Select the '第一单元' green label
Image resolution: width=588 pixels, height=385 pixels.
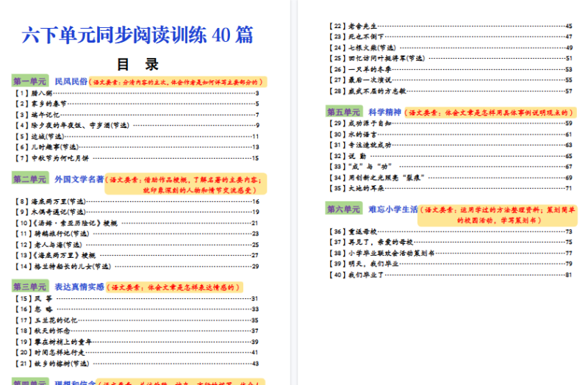click(29, 82)
